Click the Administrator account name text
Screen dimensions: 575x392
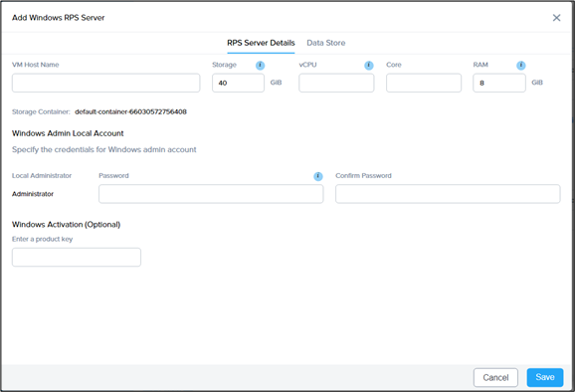pos(33,194)
